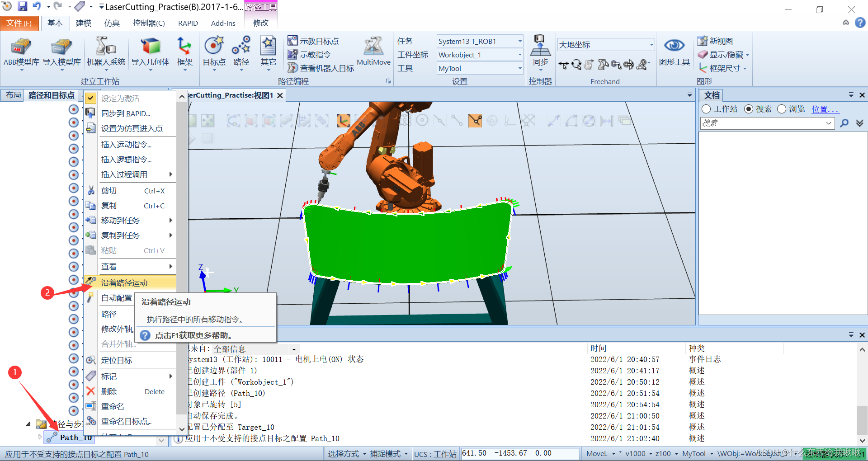Select 示教指令 command

pyautogui.click(x=310, y=55)
